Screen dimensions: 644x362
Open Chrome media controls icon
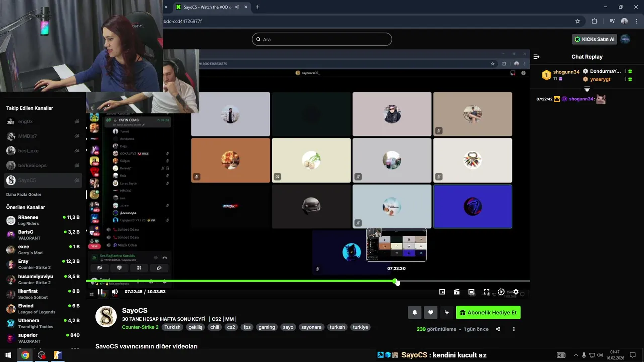612,21
